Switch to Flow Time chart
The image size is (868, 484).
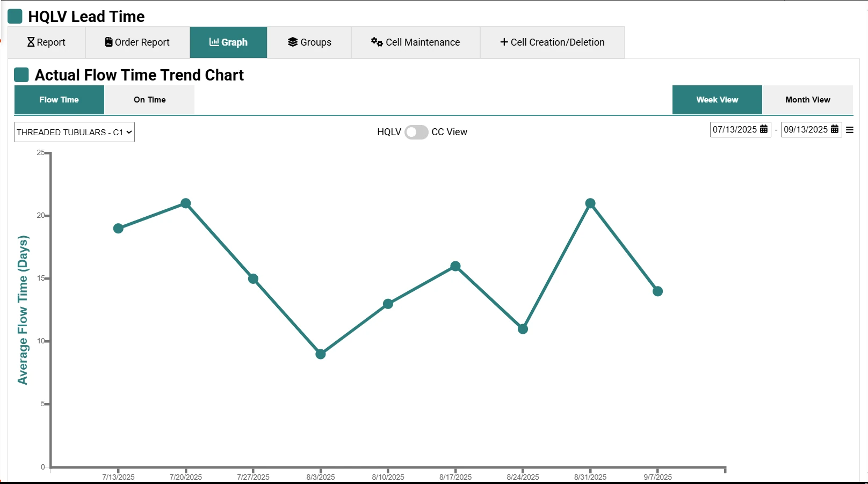(59, 100)
